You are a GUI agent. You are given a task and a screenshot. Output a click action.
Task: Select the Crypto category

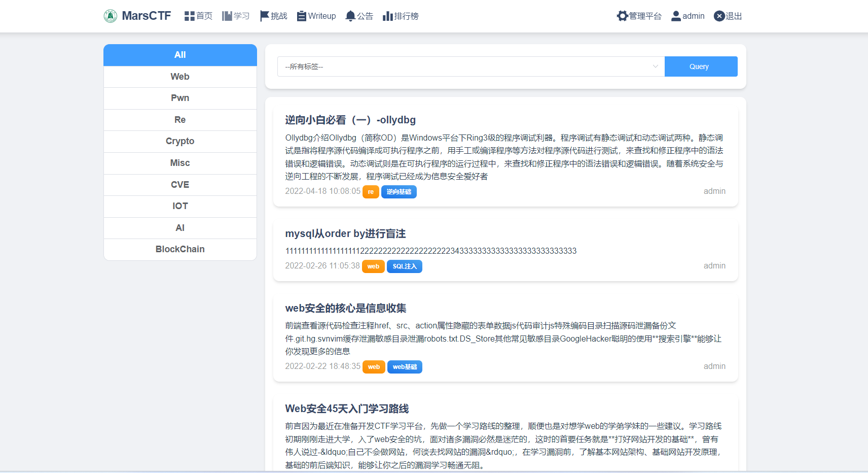180,141
